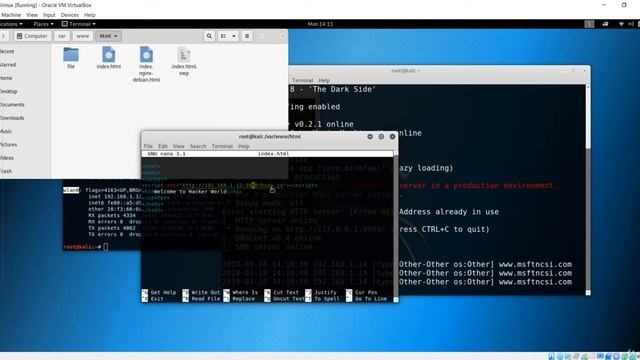Open the Terminal app menu in top panel

click(79, 24)
